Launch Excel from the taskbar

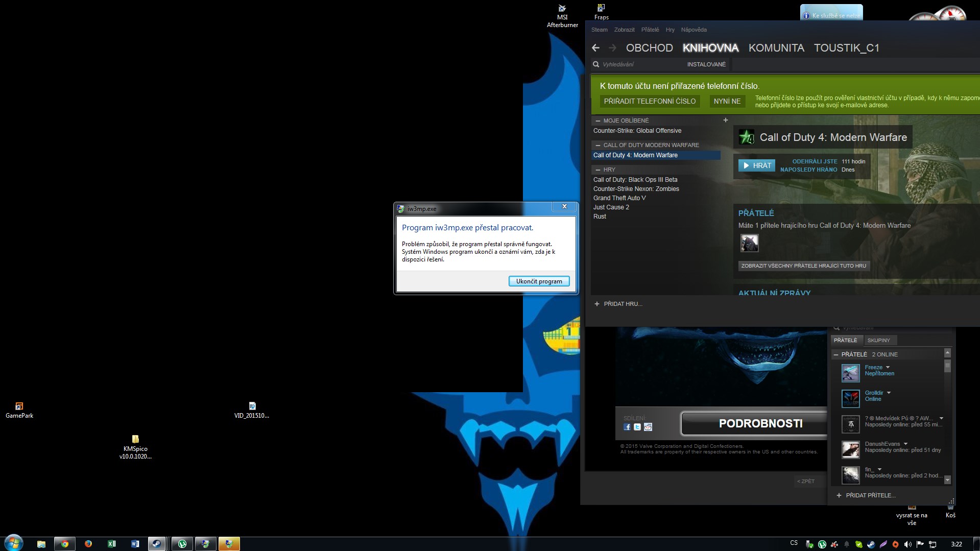[112, 544]
